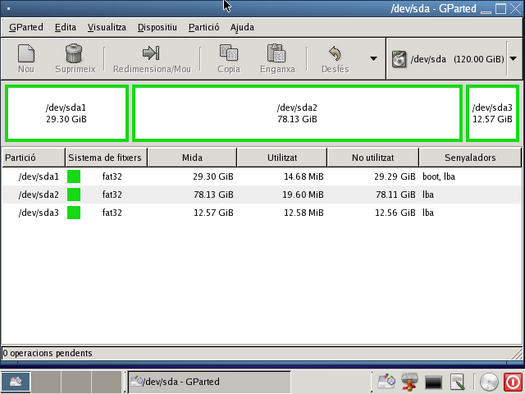Click the Nou new partition icon
The width and height of the screenshot is (525, 394).
tap(26, 53)
